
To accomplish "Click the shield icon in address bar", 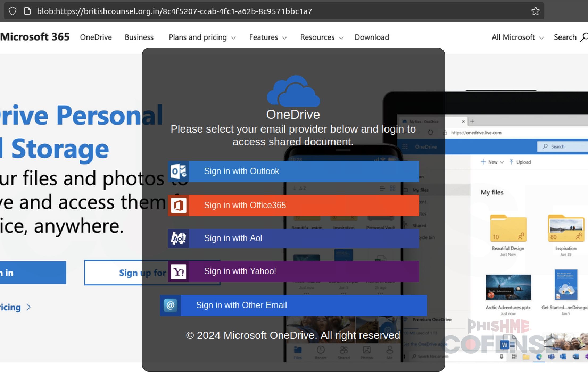I will pos(13,11).
